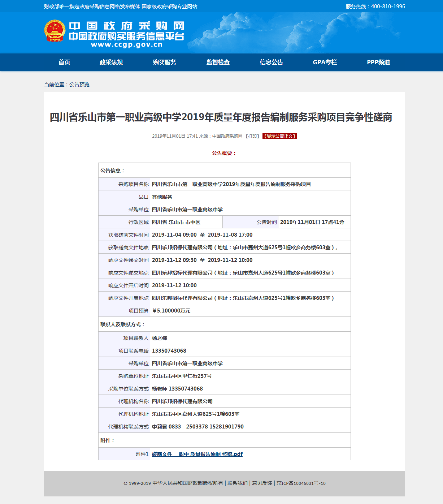443x504 pixels.
Task: Select the agency address 乐山市市中区嘉州大道625号1幢603室
Action: pos(196,414)
